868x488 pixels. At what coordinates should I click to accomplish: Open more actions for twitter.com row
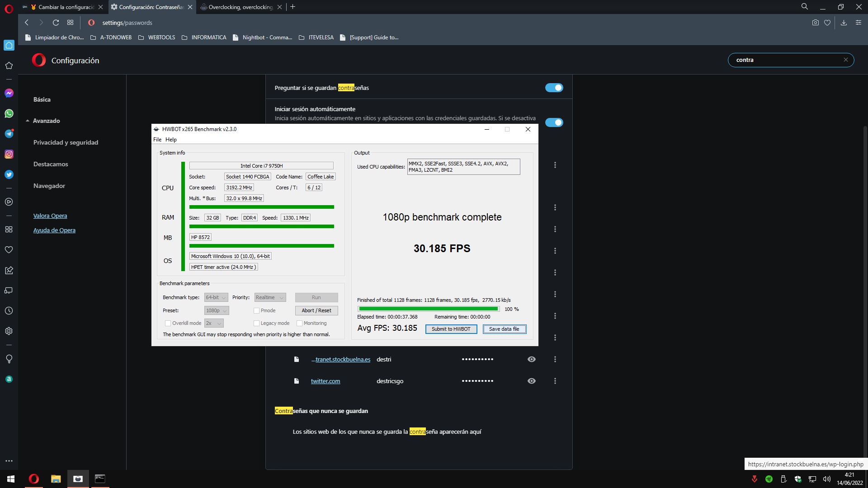pos(555,381)
